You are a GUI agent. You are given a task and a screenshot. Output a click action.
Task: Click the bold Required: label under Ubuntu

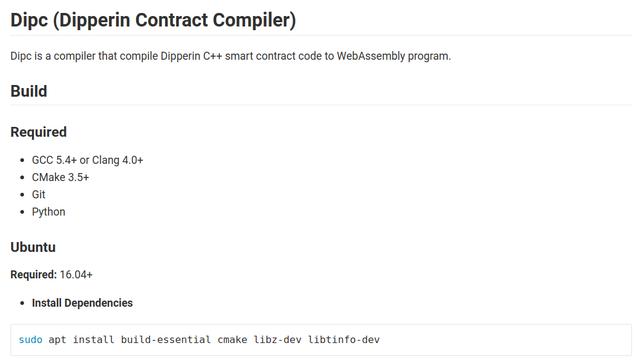pos(33,275)
